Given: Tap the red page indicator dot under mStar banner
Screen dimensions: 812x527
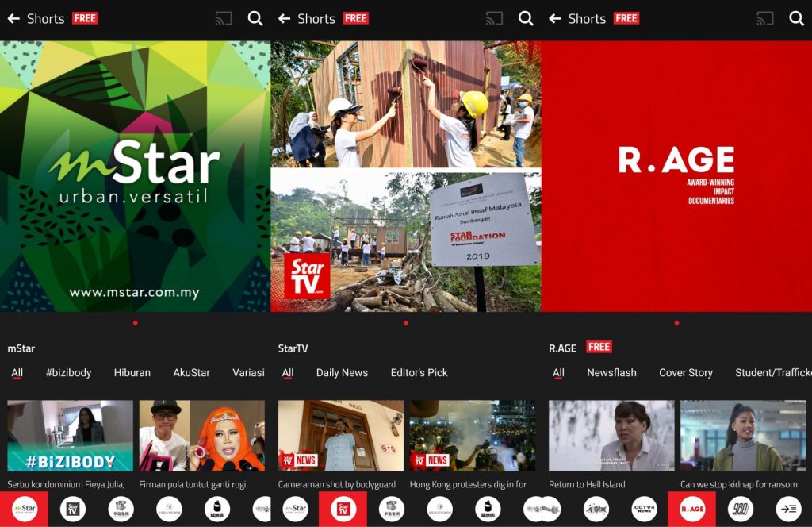Looking at the screenshot, I should point(135,323).
